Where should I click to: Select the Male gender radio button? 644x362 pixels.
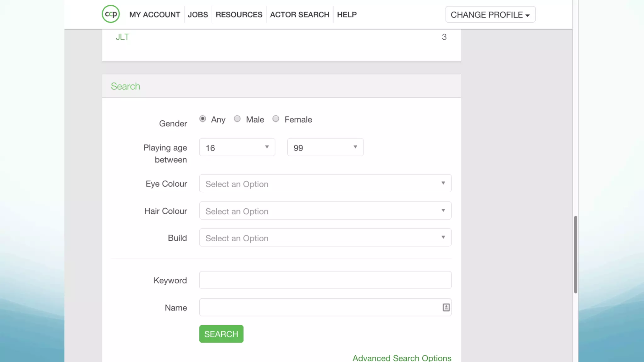[x=237, y=119]
